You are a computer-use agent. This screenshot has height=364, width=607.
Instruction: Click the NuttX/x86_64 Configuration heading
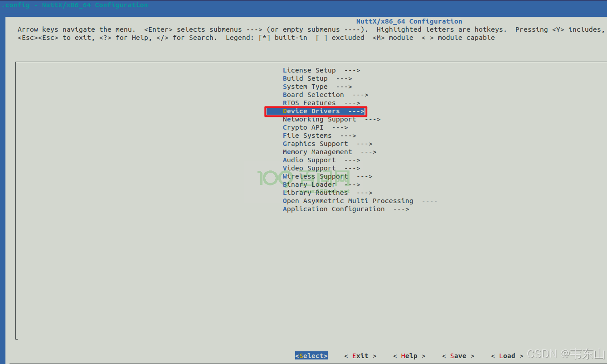[x=409, y=21]
